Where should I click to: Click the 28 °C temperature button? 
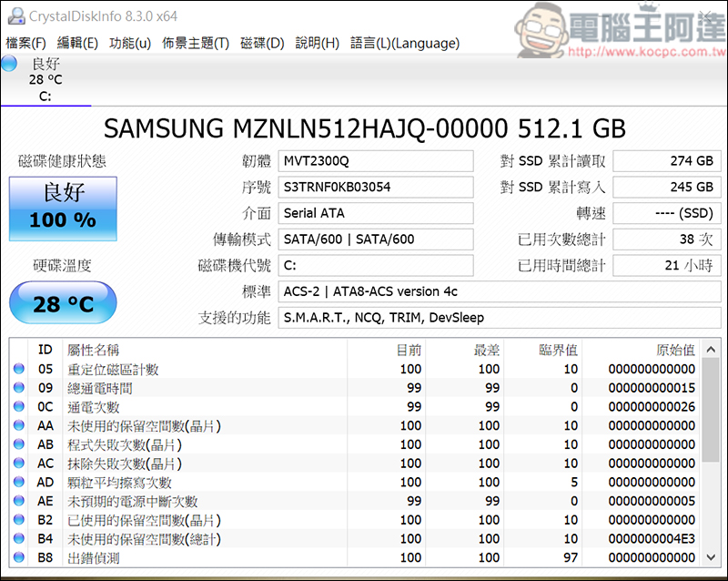63,303
